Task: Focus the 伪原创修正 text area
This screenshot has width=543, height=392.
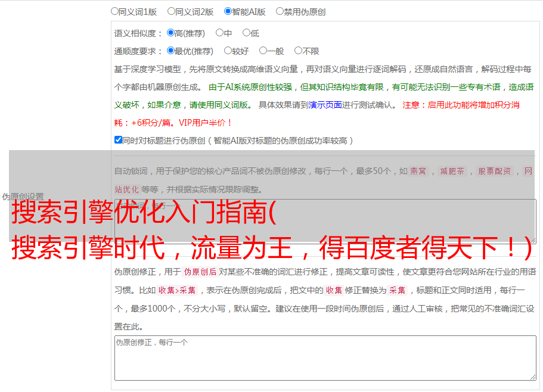Action: click(x=325, y=357)
